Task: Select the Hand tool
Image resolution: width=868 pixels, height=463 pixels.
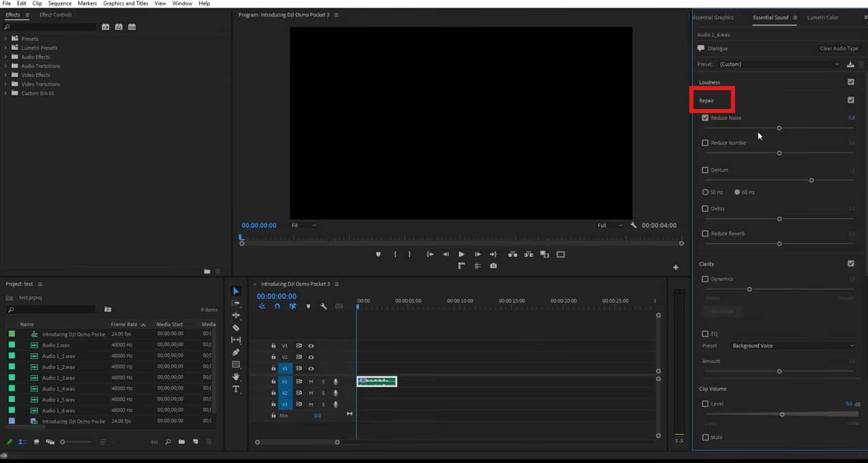Action: point(236,377)
